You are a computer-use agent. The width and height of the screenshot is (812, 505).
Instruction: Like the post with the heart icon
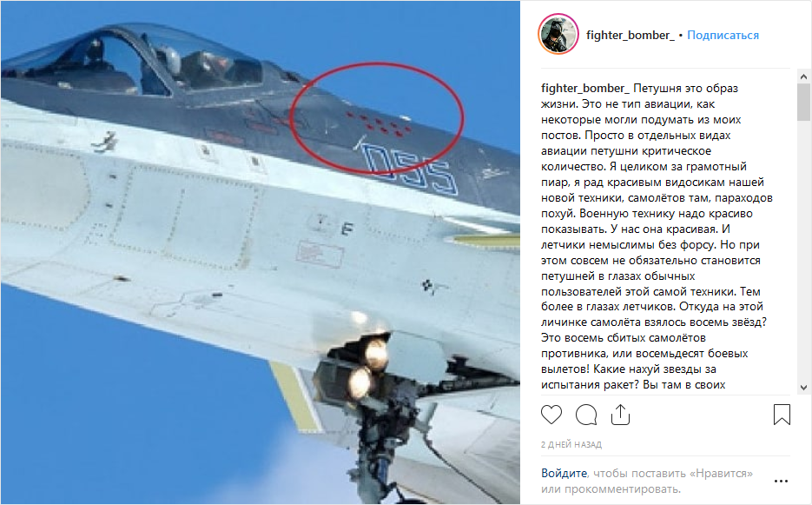pyautogui.click(x=551, y=415)
